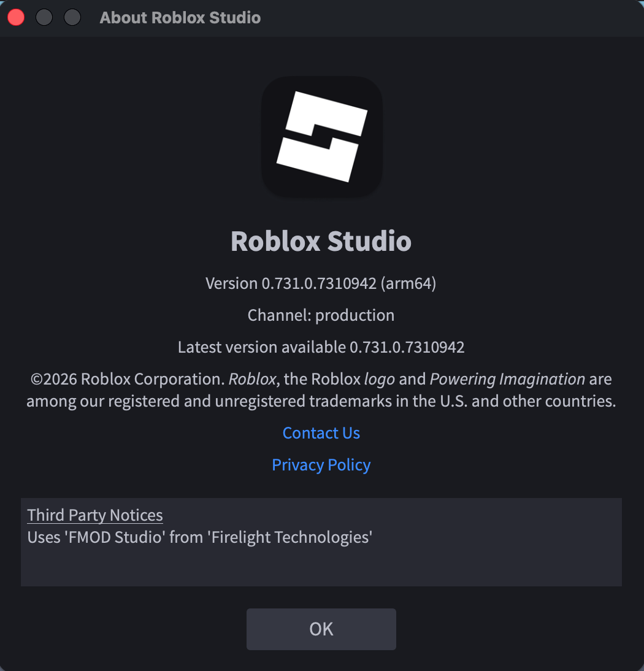Click the Roblox Studio logo icon
This screenshot has width=644, height=671.
pyautogui.click(x=322, y=137)
